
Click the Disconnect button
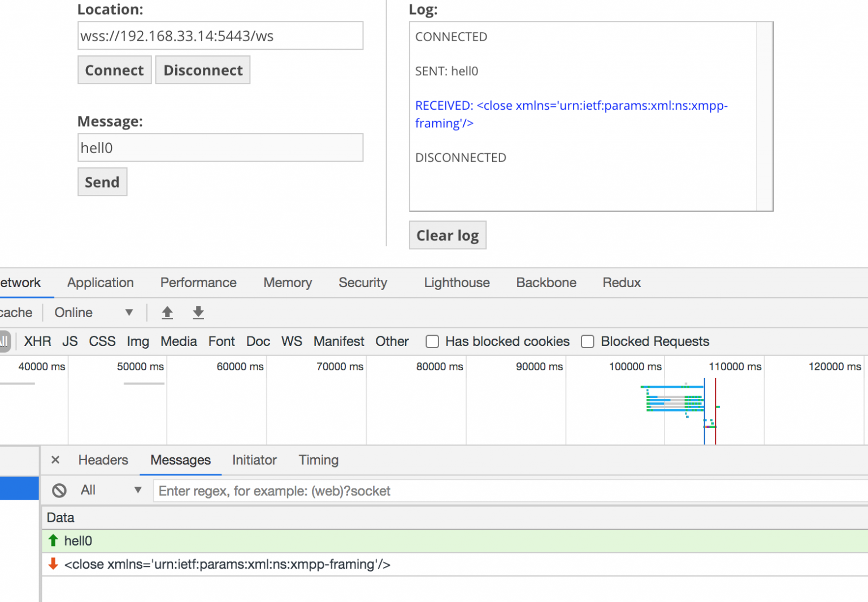coord(203,70)
